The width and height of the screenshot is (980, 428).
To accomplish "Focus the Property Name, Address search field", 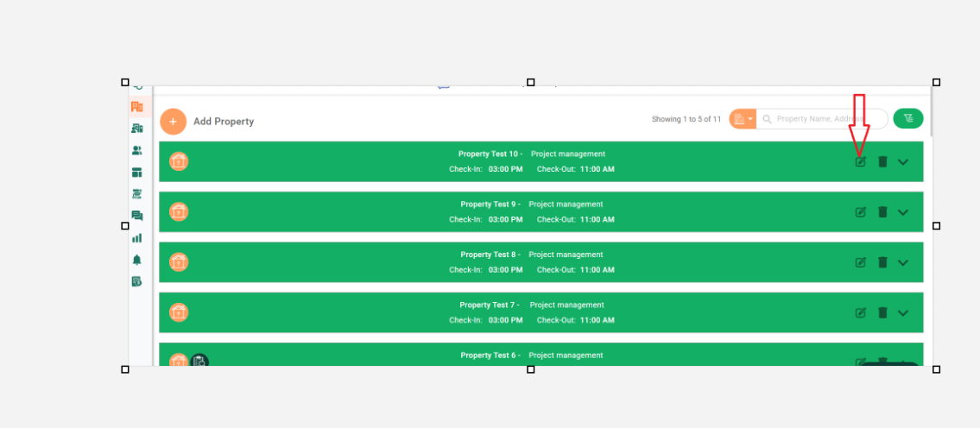I will pos(822,119).
